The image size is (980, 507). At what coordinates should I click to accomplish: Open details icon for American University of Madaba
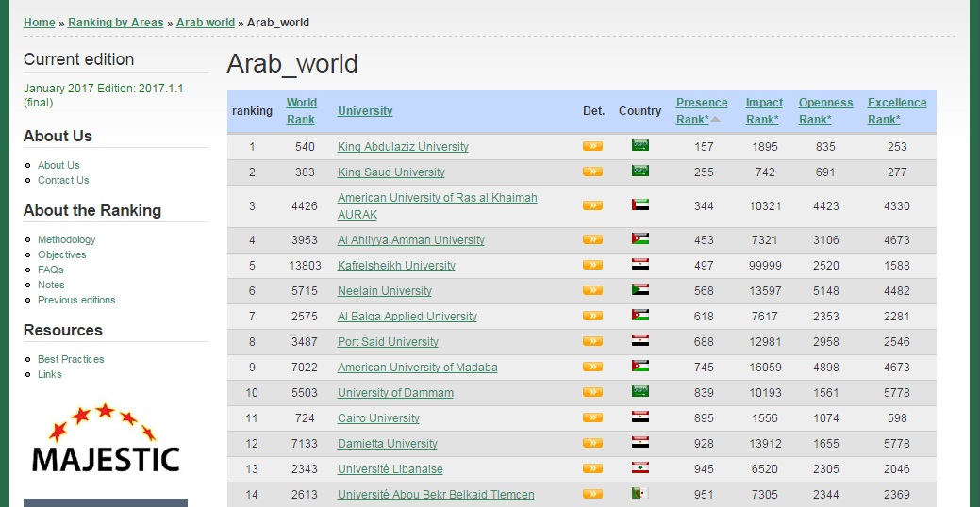[x=592, y=368]
